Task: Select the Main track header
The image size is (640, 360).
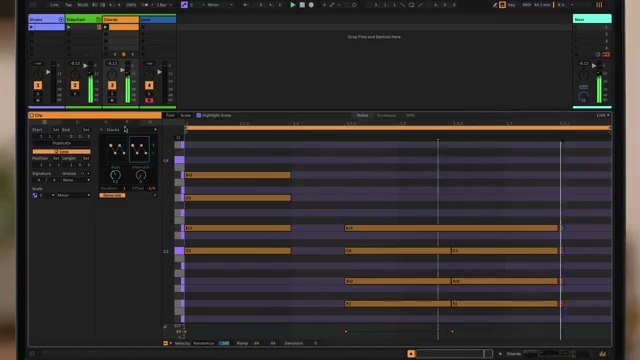Action: 592,19
